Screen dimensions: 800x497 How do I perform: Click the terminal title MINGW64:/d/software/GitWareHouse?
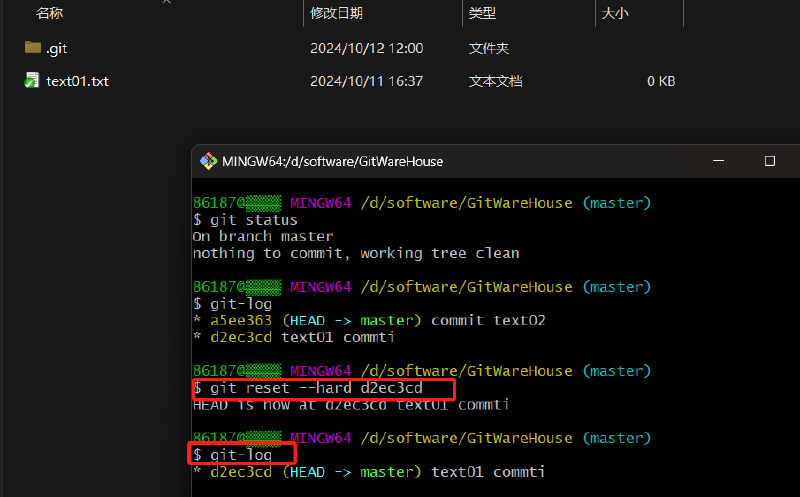point(333,161)
